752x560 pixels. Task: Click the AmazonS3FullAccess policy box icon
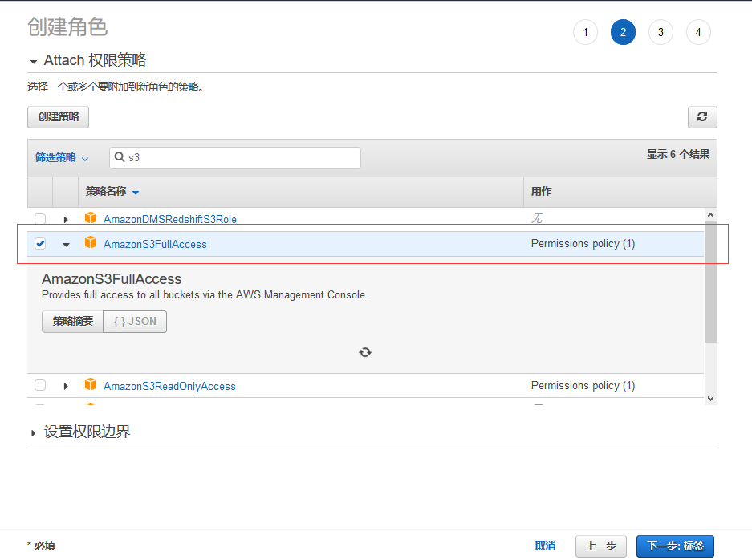point(91,242)
